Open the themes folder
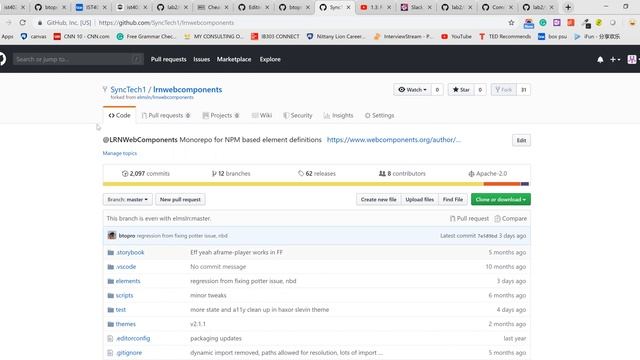640x360 pixels. click(125, 324)
